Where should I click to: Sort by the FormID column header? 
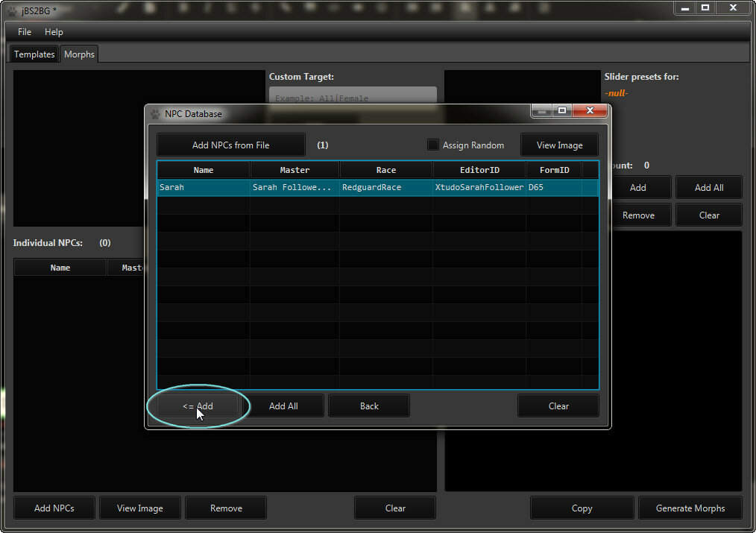coord(554,170)
